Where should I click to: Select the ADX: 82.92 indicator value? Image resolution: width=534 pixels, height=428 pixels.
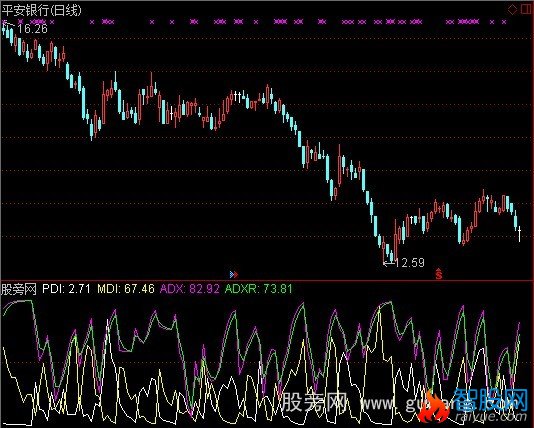pyautogui.click(x=190, y=289)
